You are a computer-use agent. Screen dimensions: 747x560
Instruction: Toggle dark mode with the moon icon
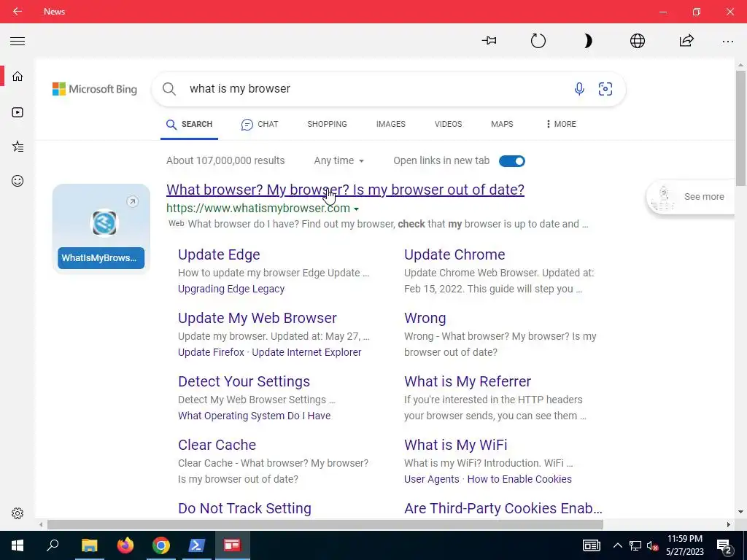click(x=588, y=41)
